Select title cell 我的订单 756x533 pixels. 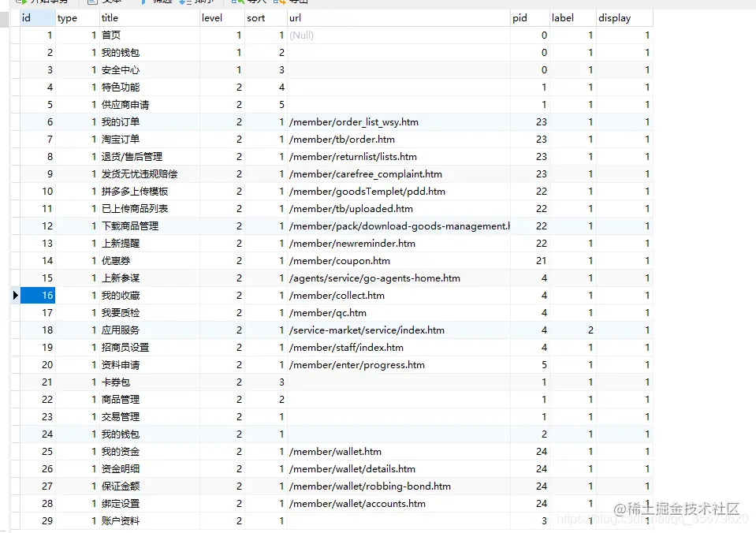click(x=150, y=122)
